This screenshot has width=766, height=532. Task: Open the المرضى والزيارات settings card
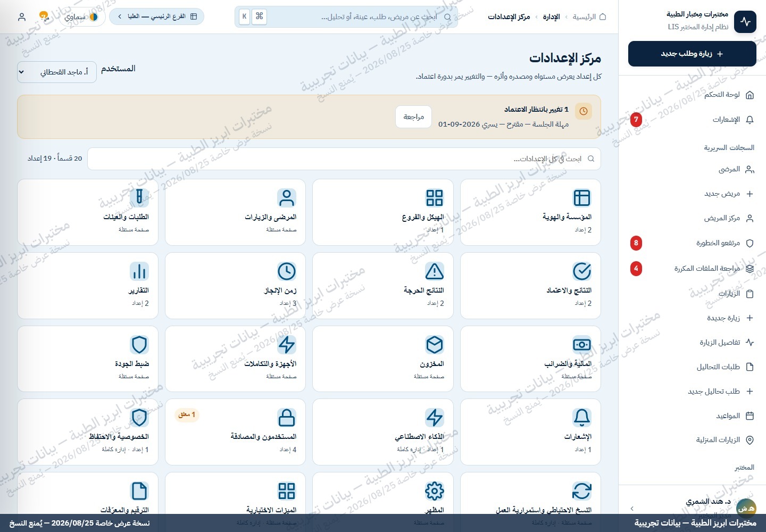click(x=235, y=212)
